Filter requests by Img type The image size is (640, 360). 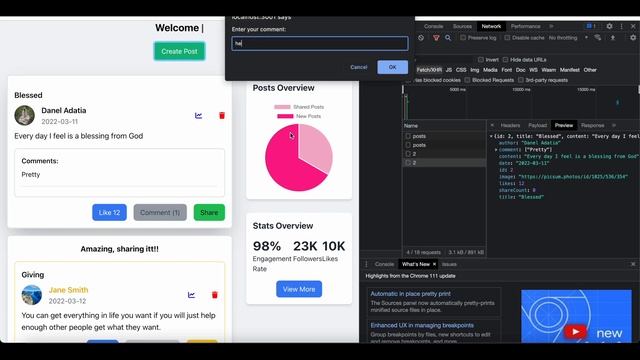point(475,70)
